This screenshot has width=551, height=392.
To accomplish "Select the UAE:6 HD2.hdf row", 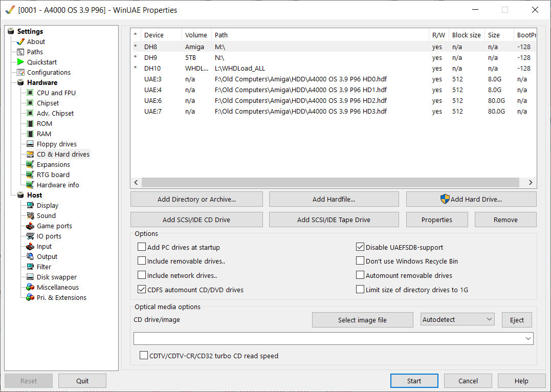I will pos(333,100).
